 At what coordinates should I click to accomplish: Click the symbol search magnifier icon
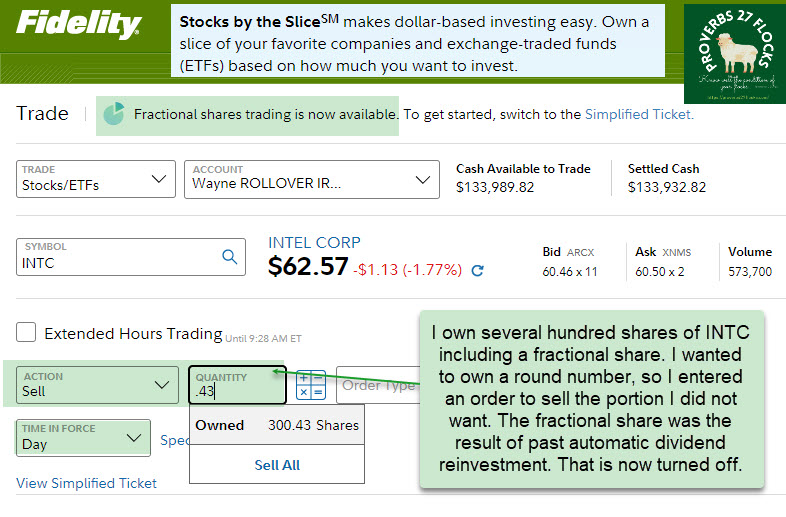point(230,258)
